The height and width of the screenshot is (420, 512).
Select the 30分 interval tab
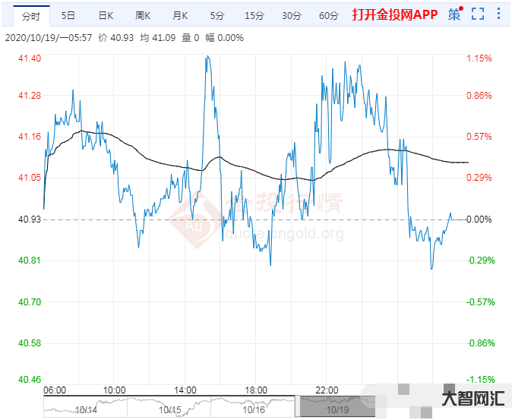pyautogui.click(x=292, y=15)
